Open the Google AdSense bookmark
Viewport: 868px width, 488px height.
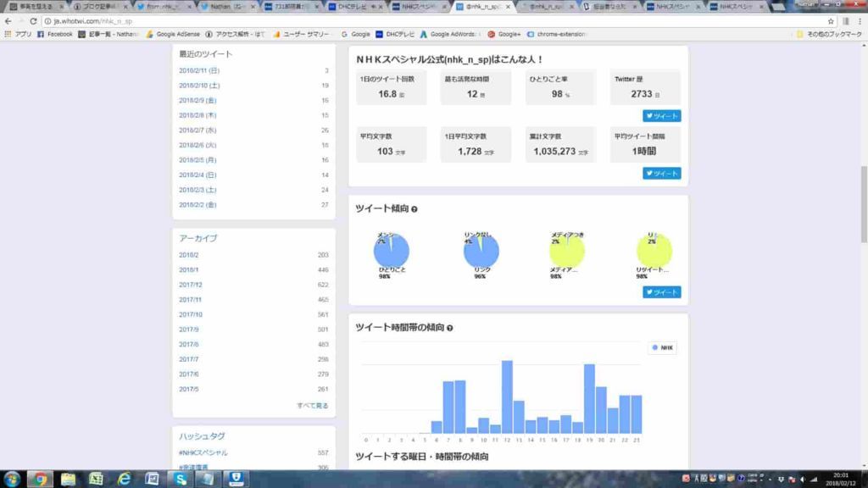[x=173, y=34]
